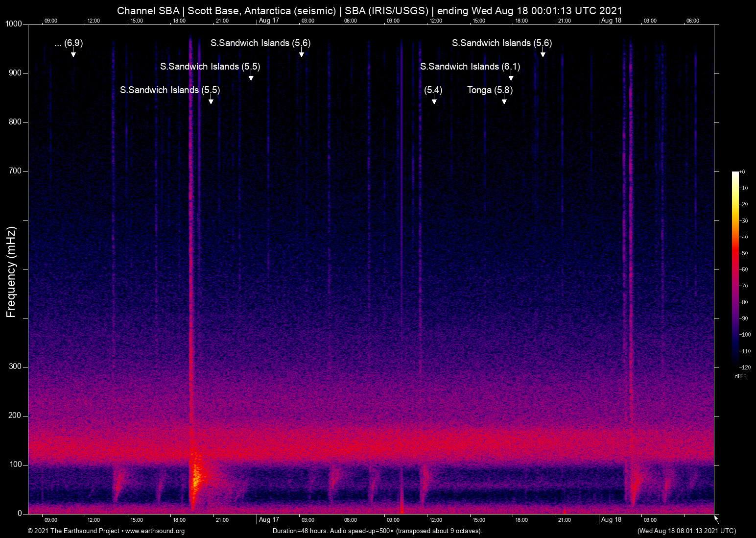Click the Frequency (mHz) axis title
This screenshot has width=756, height=538.
click(x=11, y=272)
